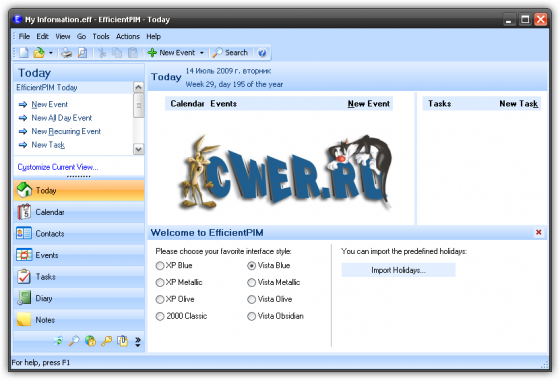The width and height of the screenshot is (560, 380).
Task: Open the Tools menu
Action: (x=101, y=36)
